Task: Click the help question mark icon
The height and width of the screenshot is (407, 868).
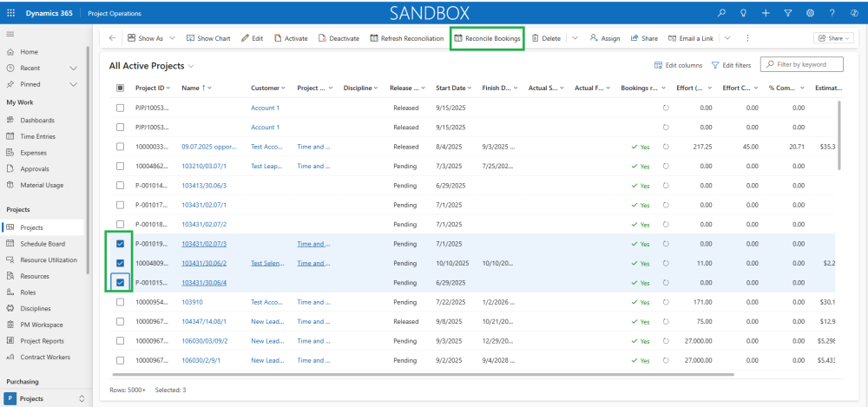Action: [832, 13]
